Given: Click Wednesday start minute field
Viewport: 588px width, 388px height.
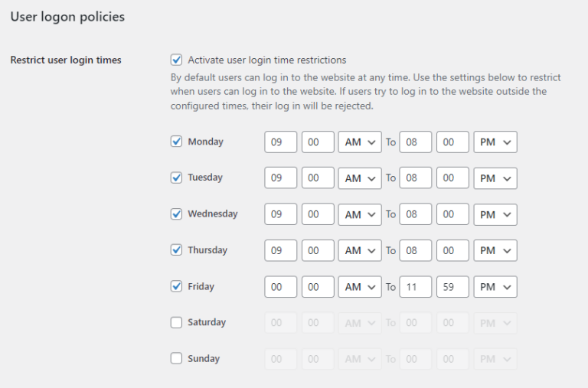Looking at the screenshot, I should [318, 214].
